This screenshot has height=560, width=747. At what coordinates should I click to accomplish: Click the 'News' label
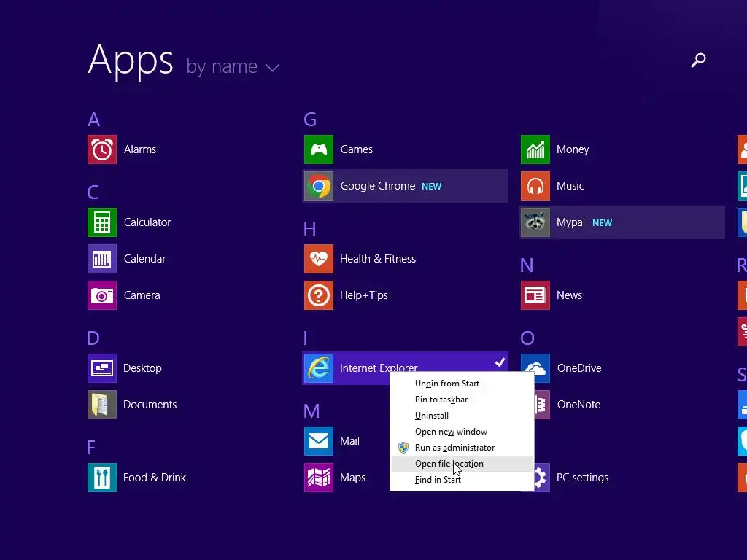coord(569,295)
